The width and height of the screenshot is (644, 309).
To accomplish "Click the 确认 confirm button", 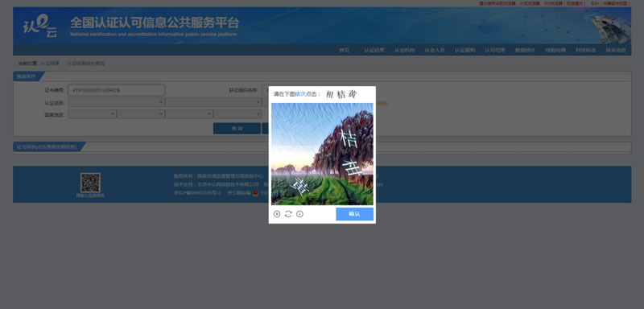I will [x=354, y=214].
